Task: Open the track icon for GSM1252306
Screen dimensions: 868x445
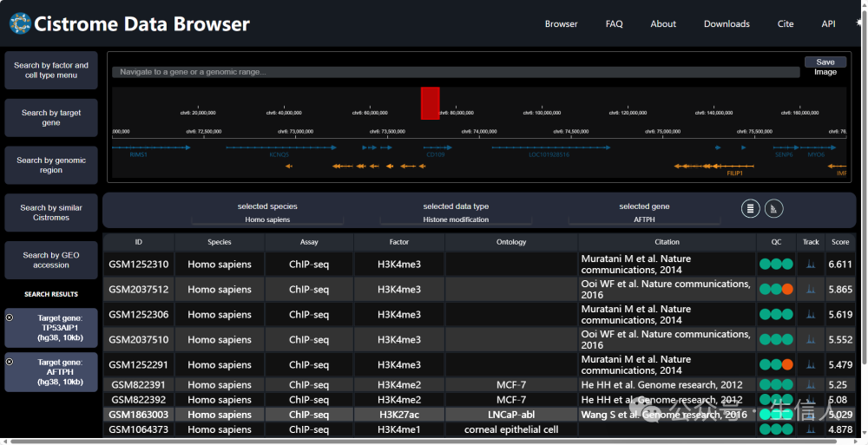Action: pos(811,315)
